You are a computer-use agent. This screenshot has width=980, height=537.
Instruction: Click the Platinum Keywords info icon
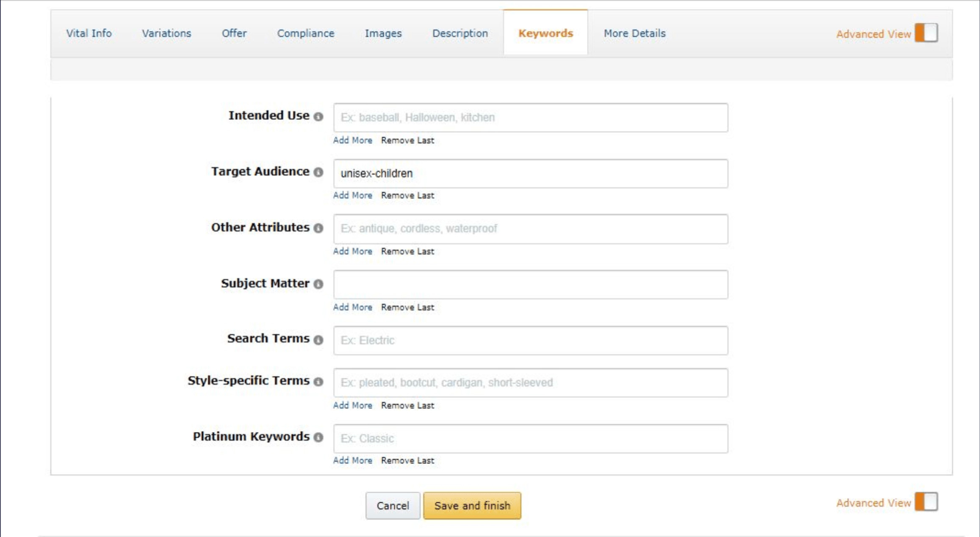click(318, 437)
